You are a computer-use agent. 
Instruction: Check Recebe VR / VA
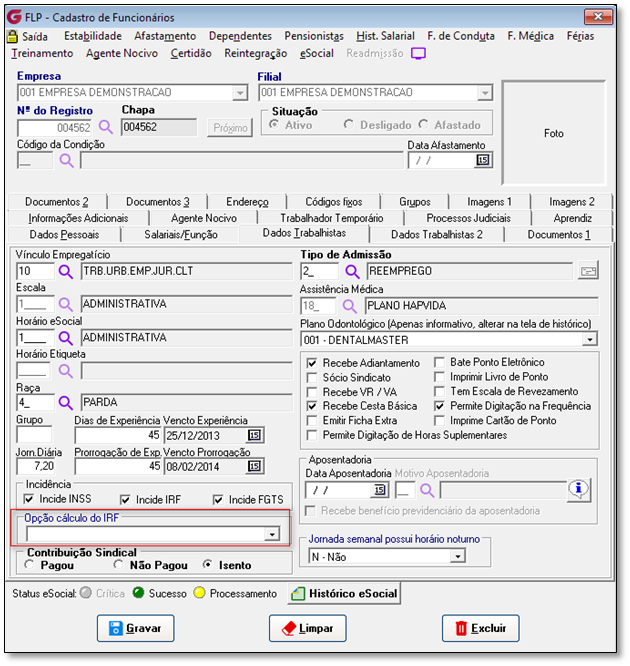coord(312,392)
